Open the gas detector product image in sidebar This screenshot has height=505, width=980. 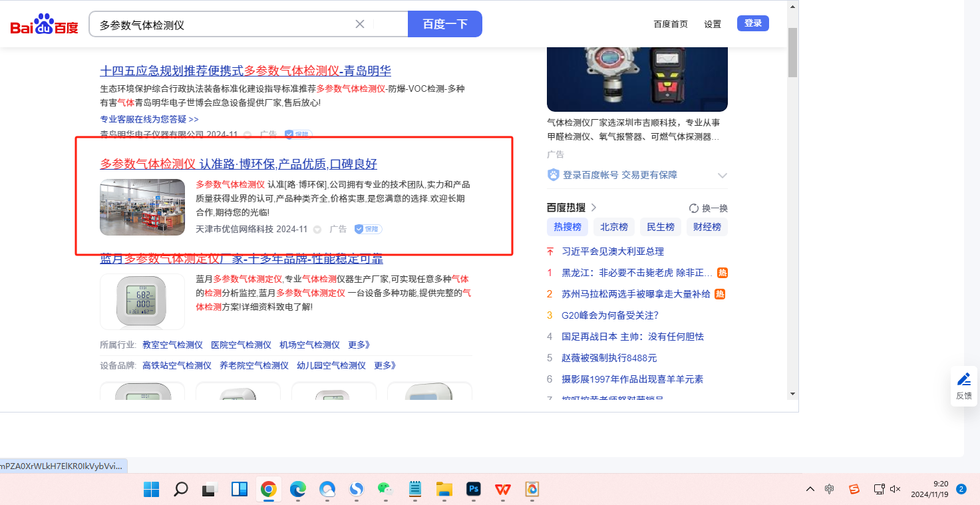(x=637, y=79)
